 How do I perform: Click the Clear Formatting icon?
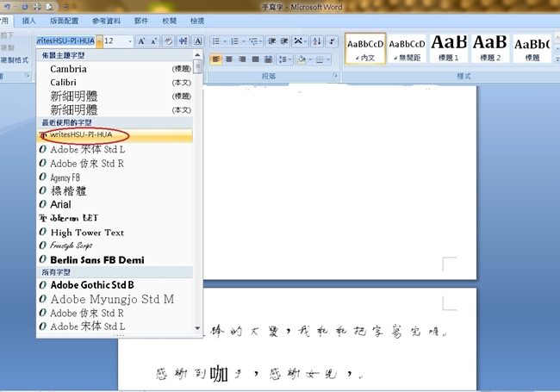coord(168,41)
